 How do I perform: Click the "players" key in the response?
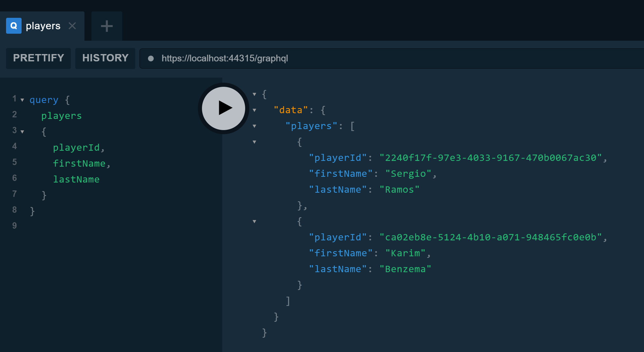pyautogui.click(x=311, y=126)
